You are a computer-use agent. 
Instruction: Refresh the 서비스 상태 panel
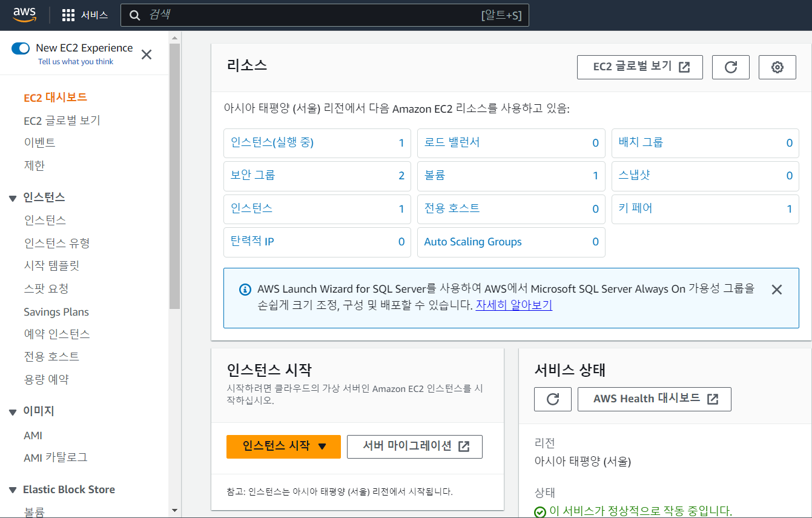553,399
